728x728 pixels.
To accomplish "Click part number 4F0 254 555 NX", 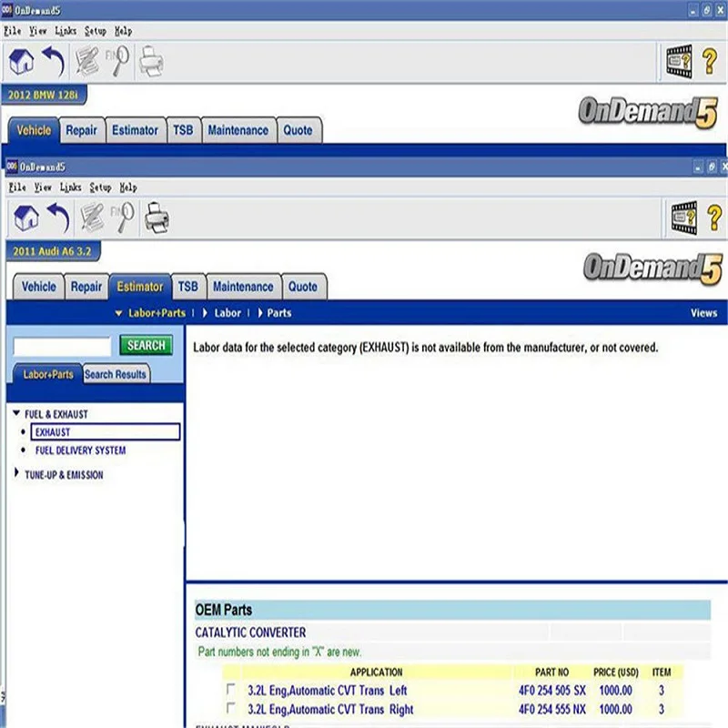I will tap(552, 710).
